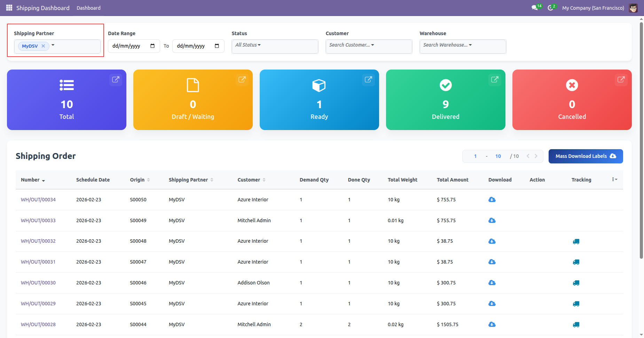Viewport: 644px width, 338px height.
Task: Open the Cancelled card external link icon
Action: coord(621,80)
